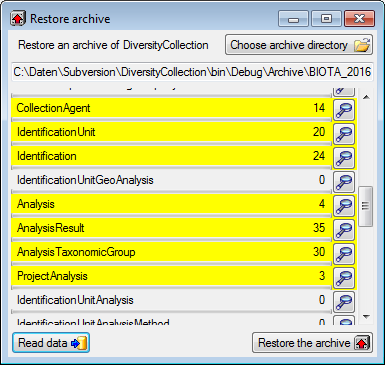Click the scrollbar down arrow
Image resolution: width=385 pixels, height=365 pixels.
(x=366, y=317)
